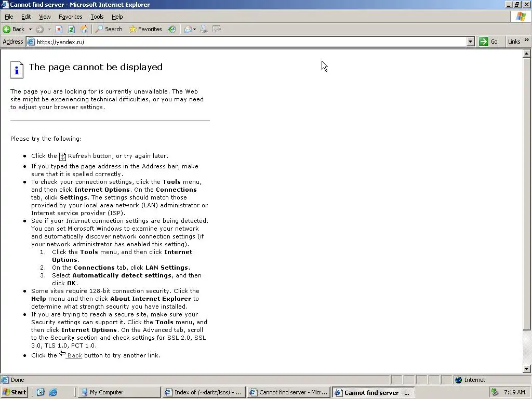This screenshot has height=399, width=532.
Task: Click the Windows flag throbber logo
Action: click(x=521, y=17)
